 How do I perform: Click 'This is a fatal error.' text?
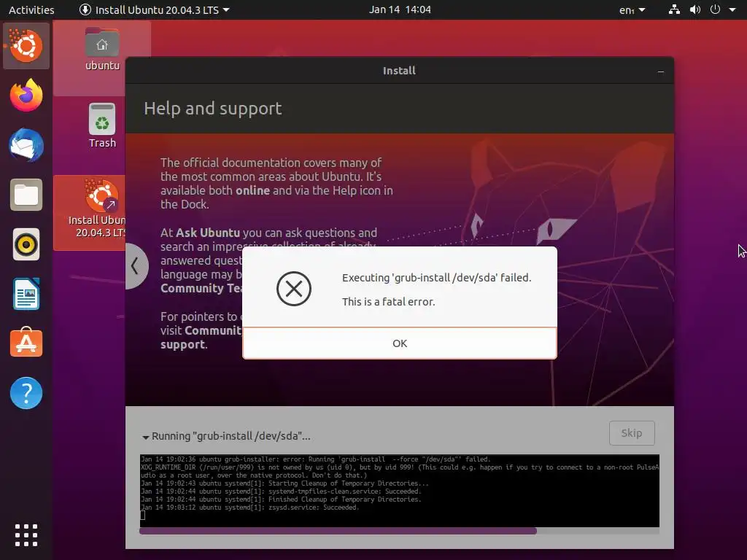(388, 301)
